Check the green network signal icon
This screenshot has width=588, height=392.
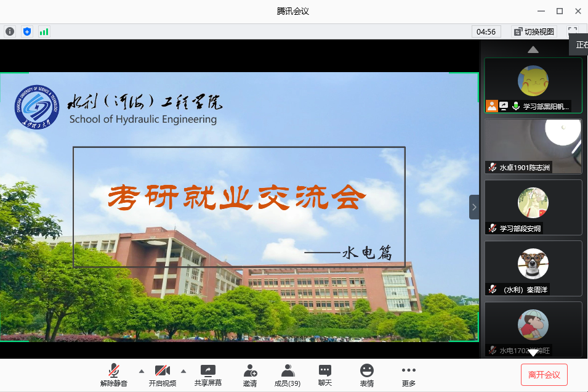[44, 31]
